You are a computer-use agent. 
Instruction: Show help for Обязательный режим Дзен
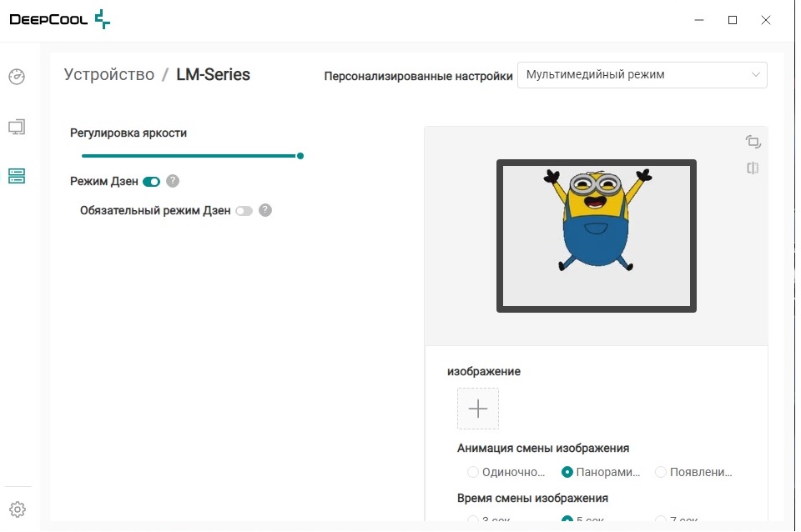[265, 210]
